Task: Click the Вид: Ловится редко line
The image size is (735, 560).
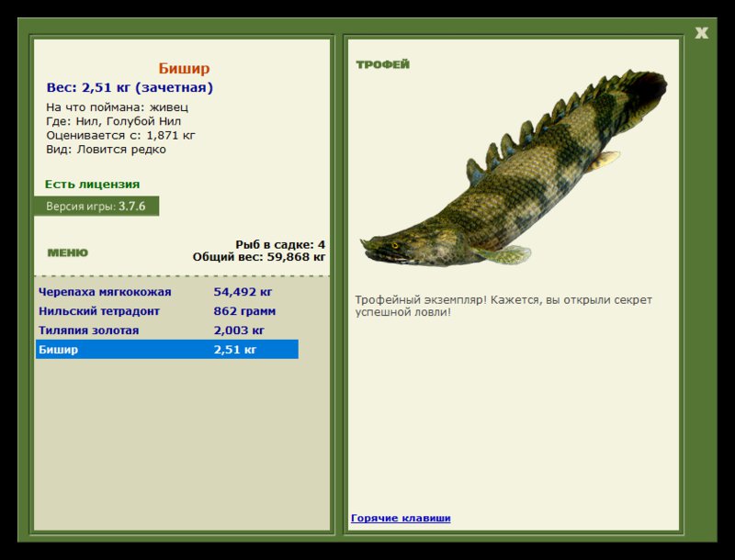Action: pos(106,150)
